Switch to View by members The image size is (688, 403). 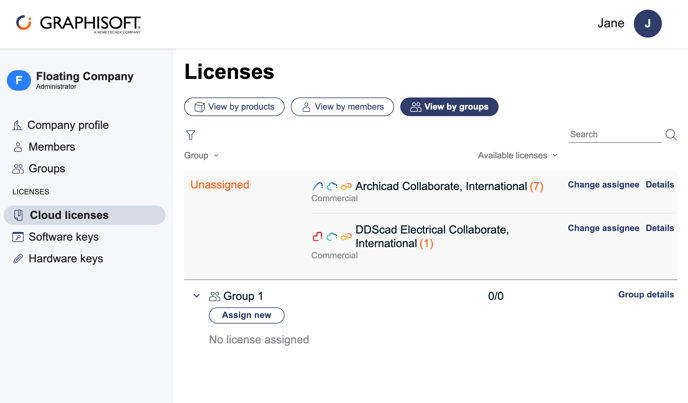pos(342,107)
